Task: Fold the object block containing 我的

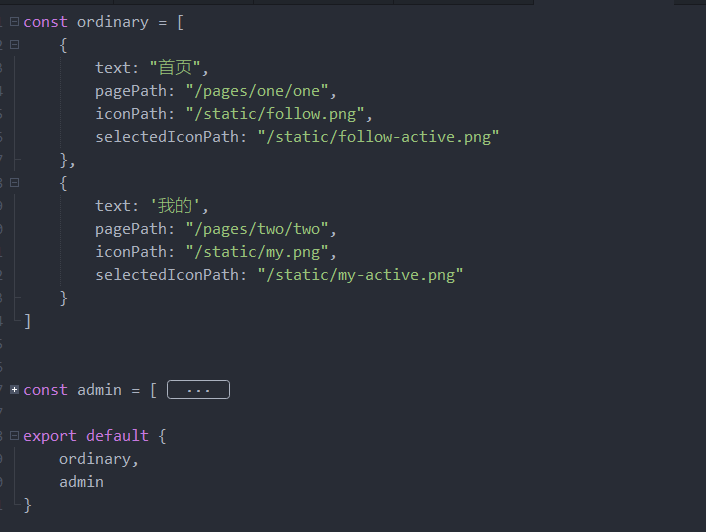Action: coord(14,183)
